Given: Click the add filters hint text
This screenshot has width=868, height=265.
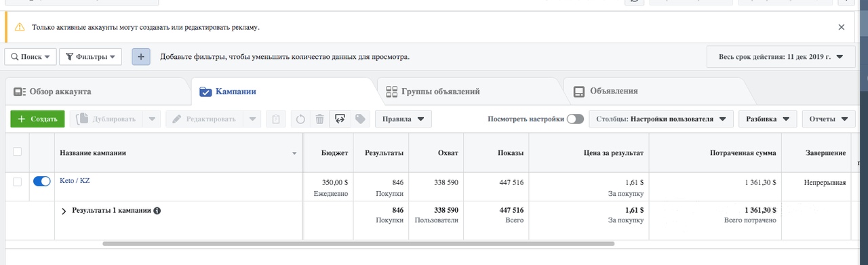Looking at the screenshot, I should tap(285, 57).
